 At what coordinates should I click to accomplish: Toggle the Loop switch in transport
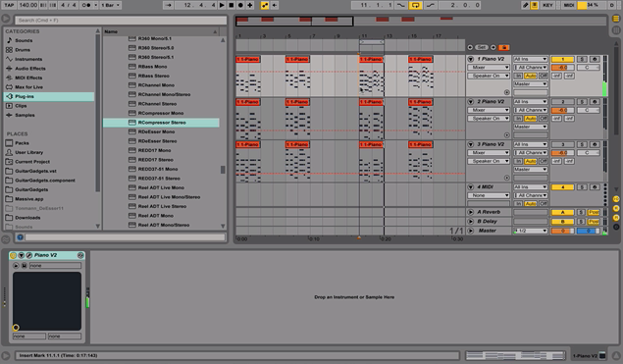pos(415,5)
